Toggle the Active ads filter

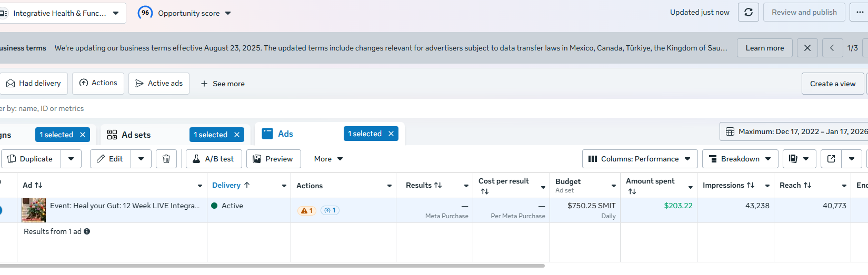point(159,84)
